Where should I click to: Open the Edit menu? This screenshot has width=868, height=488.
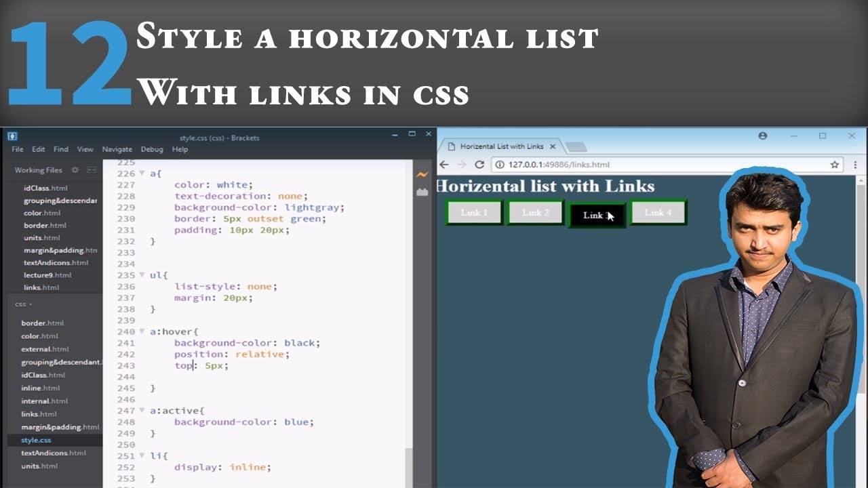point(39,149)
